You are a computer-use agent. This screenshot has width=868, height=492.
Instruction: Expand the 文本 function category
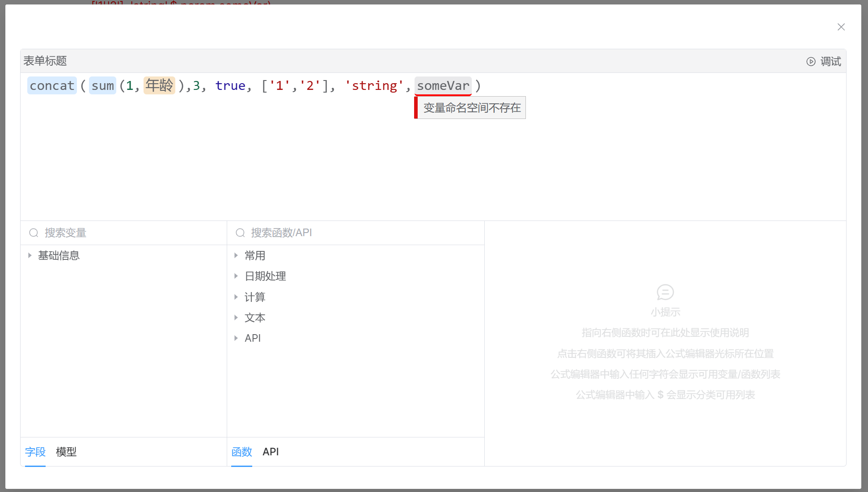click(236, 318)
